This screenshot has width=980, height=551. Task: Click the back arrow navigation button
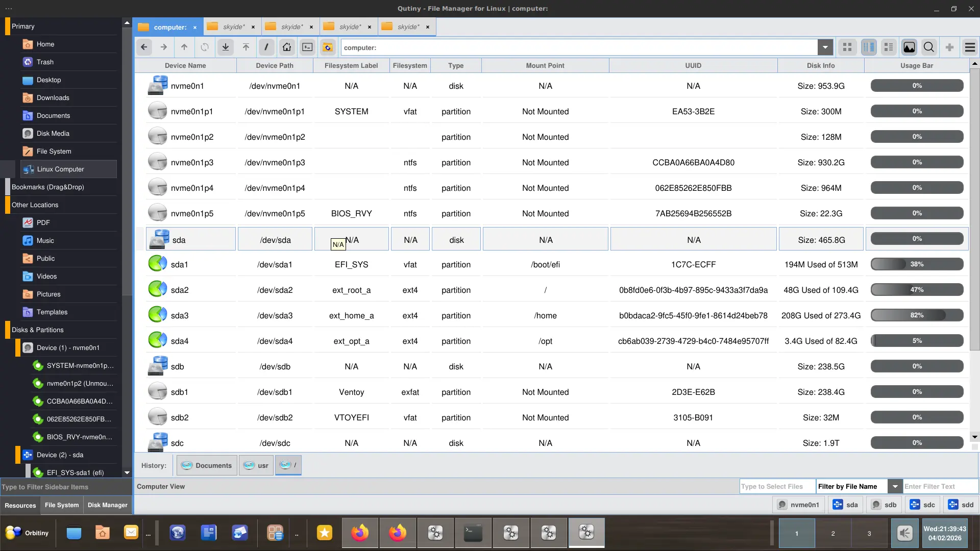tap(144, 47)
